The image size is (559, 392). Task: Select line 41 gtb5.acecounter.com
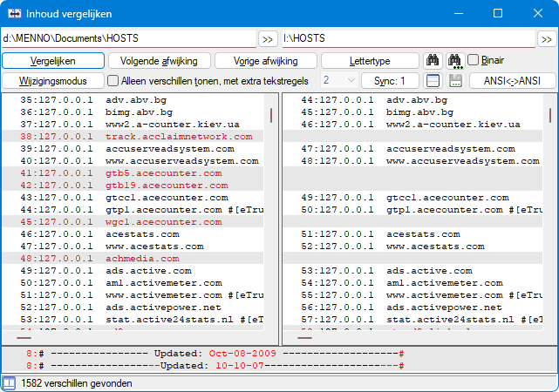(x=133, y=173)
